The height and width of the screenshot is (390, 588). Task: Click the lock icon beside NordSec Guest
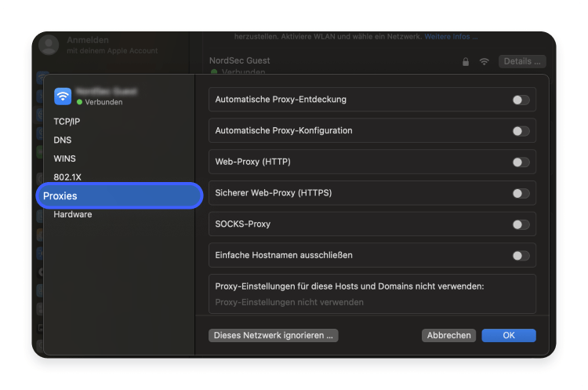(x=466, y=61)
